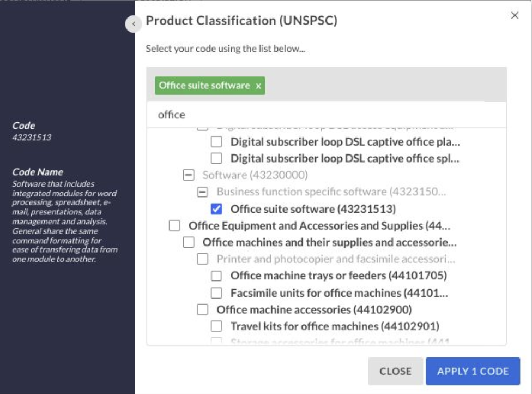Check Printer and photocopier and facsimile accessories

202,259
